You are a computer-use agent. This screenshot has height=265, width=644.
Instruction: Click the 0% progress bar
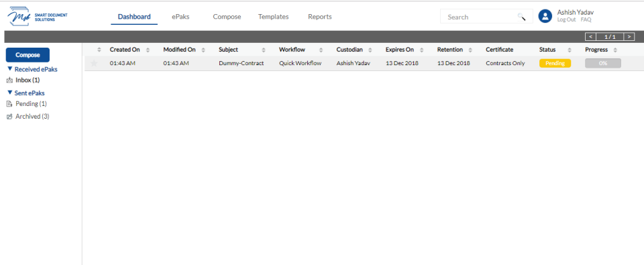click(x=603, y=63)
